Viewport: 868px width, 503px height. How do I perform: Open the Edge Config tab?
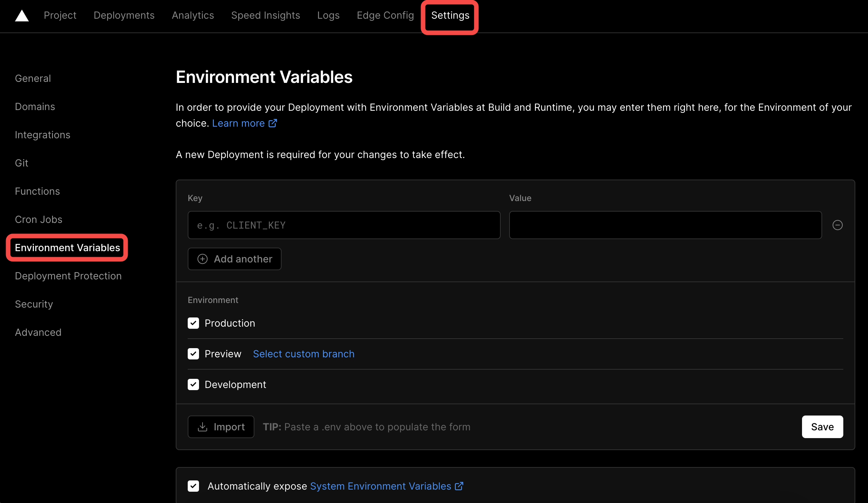click(385, 16)
